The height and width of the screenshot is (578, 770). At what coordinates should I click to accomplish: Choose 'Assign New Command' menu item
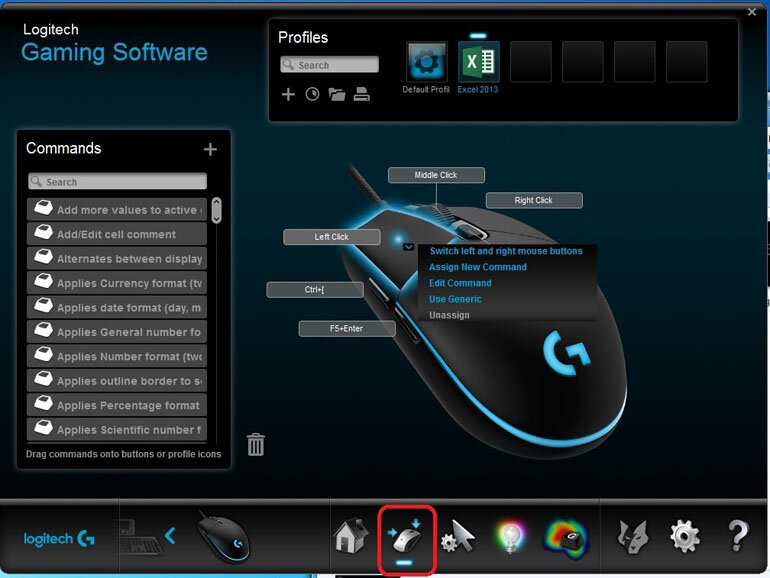click(x=478, y=267)
